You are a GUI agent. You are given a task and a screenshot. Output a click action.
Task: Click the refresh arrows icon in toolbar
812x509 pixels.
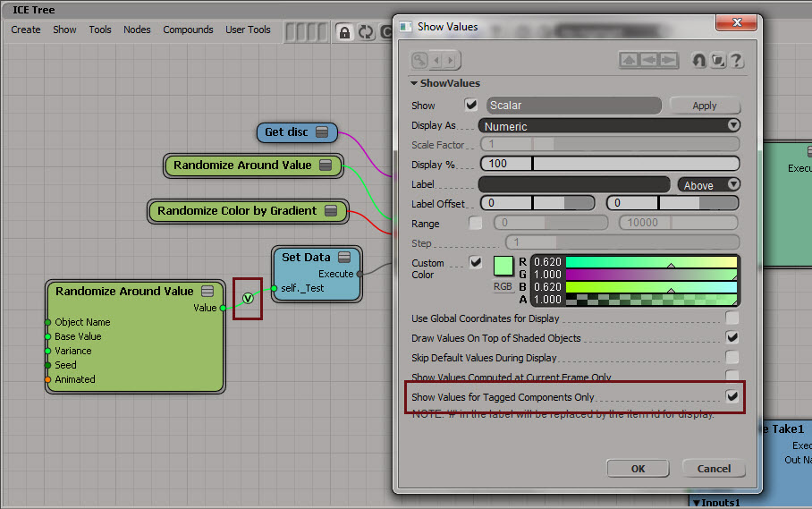[x=366, y=31]
